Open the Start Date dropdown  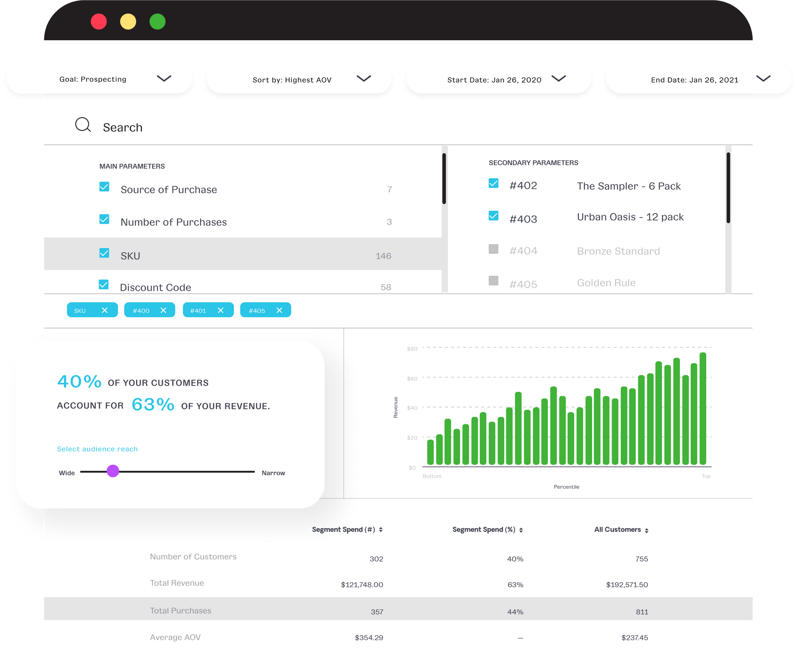point(559,78)
